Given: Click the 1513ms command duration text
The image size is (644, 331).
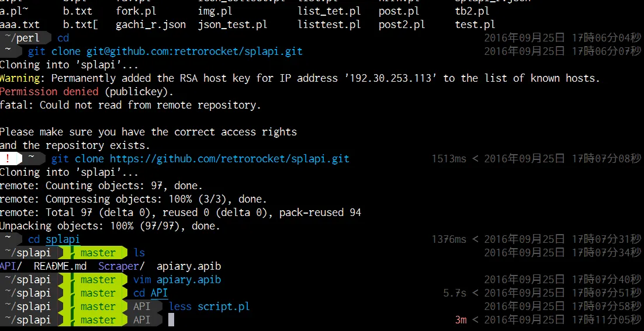Looking at the screenshot, I should [x=449, y=159].
